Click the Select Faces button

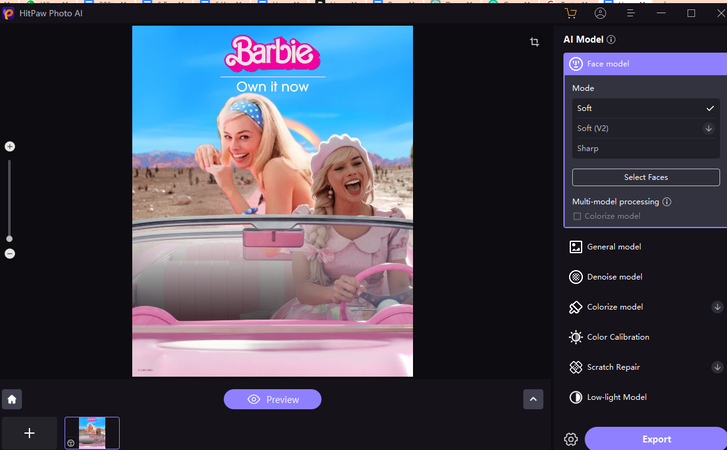(645, 177)
